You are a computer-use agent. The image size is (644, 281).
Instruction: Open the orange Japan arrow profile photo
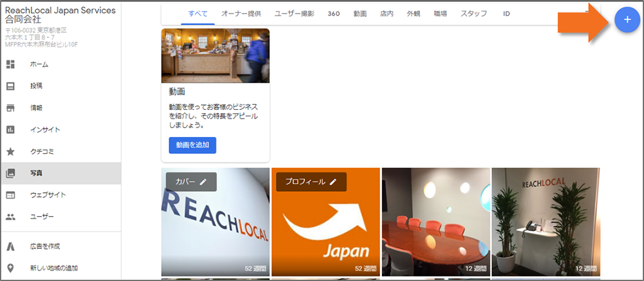[x=326, y=222]
